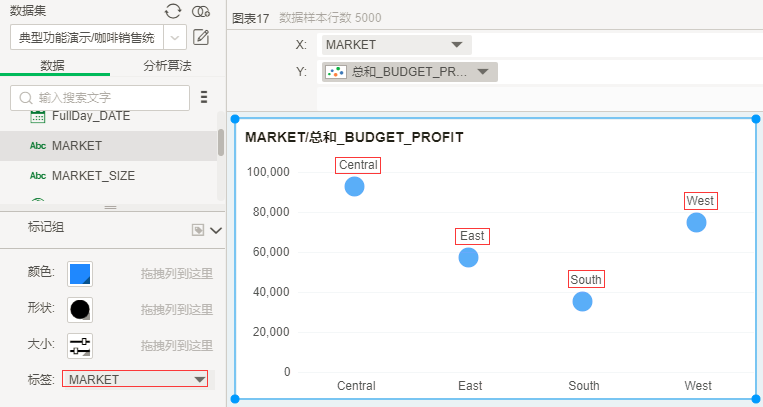This screenshot has width=763, height=407.
Task: Click the tag icon in 标记组 header
Action: pos(198,230)
